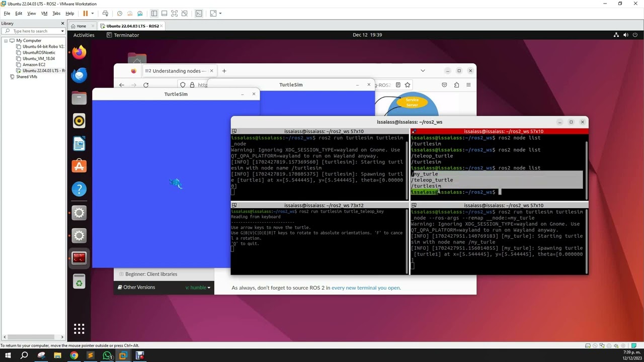
Task: Open the console view toolbar icon
Action: 199,14
